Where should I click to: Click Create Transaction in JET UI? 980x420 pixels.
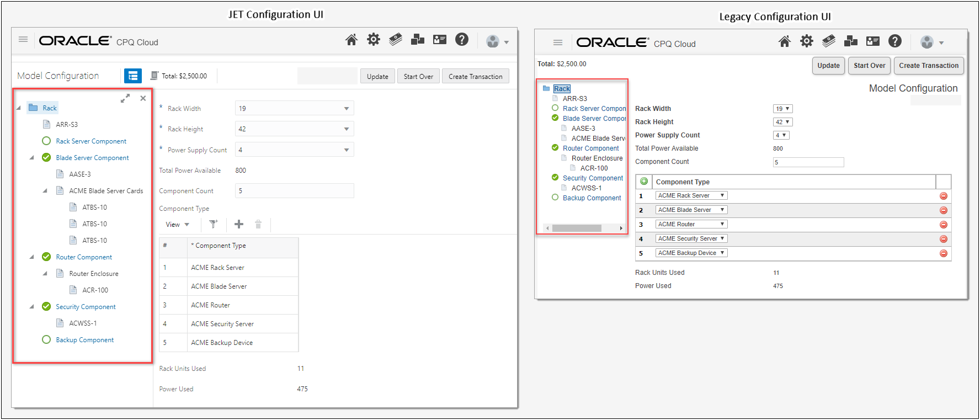click(x=476, y=76)
